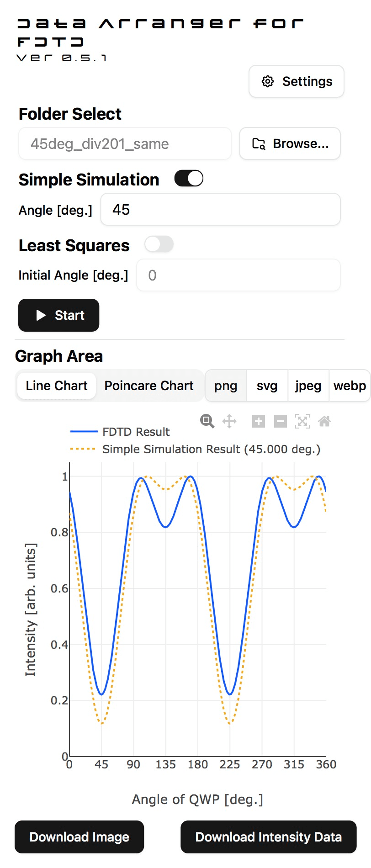Browse for a folder

(x=290, y=144)
